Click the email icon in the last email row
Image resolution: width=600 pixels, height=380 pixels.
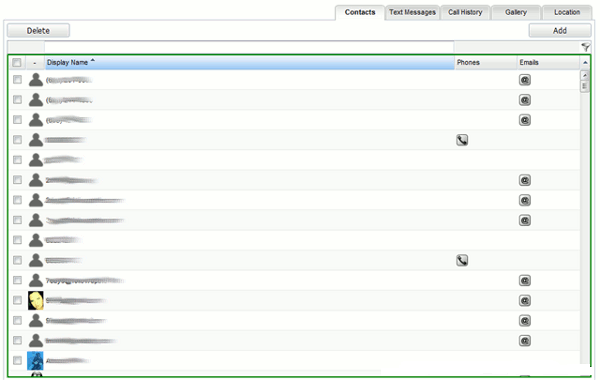(x=525, y=341)
